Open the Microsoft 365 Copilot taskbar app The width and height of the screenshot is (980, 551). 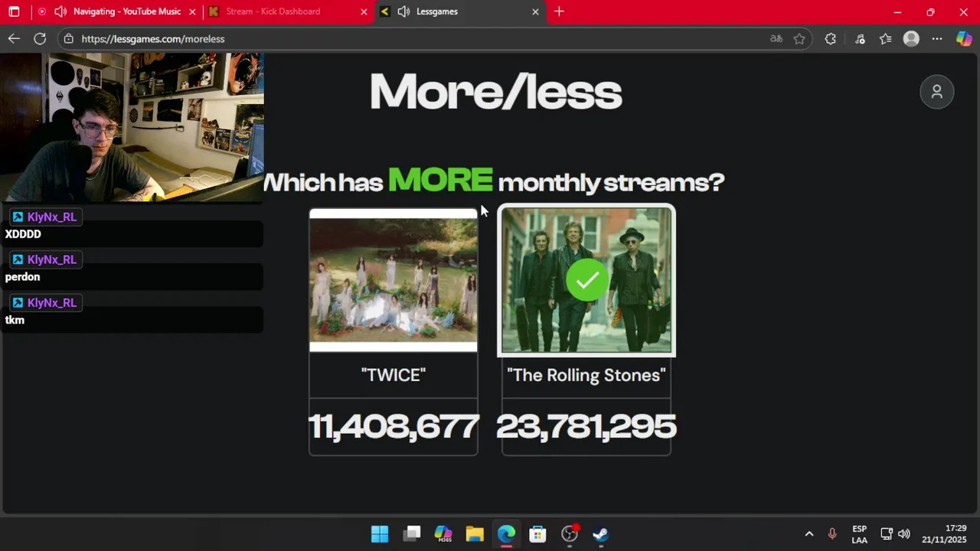(x=443, y=533)
